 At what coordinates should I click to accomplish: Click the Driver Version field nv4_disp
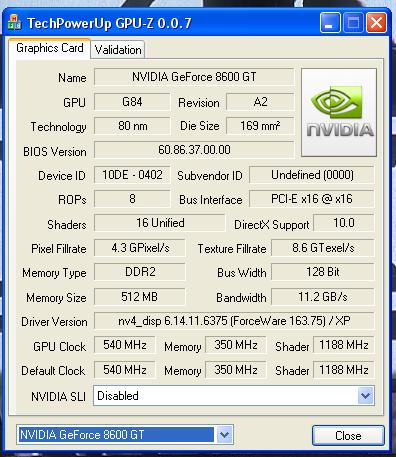(x=234, y=321)
